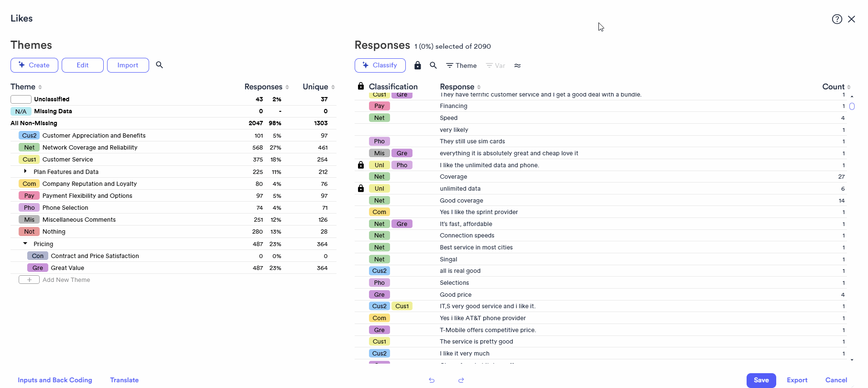Click the Add New Theme field

point(66,280)
